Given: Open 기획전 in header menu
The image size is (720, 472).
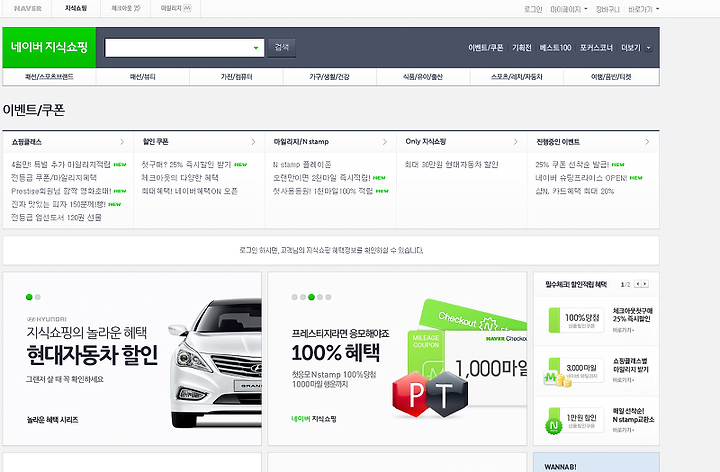Looking at the screenshot, I should (x=522, y=48).
